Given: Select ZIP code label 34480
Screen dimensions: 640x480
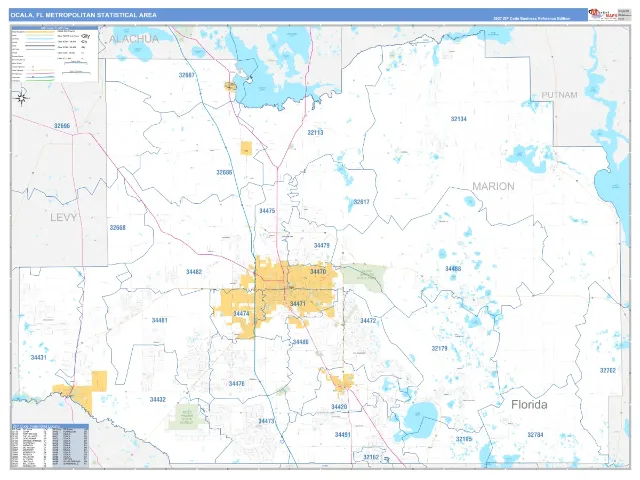Looking at the screenshot, I should click(x=300, y=342).
